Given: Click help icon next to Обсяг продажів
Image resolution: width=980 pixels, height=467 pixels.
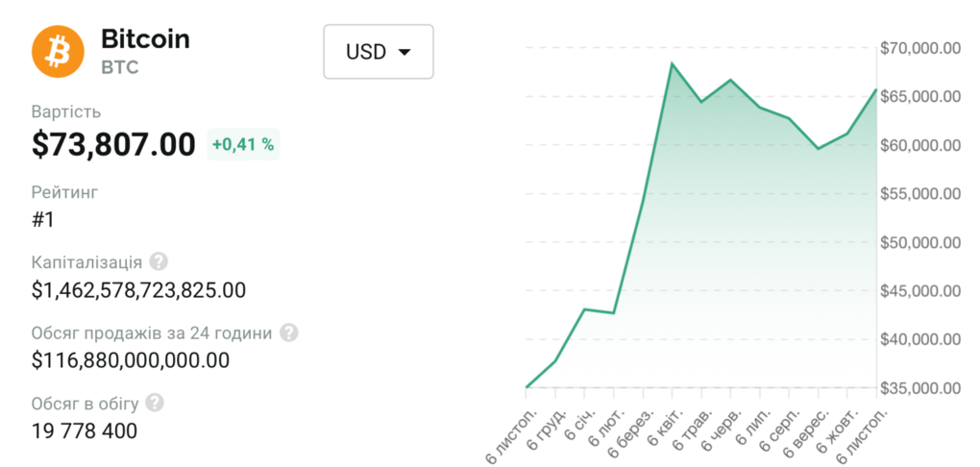Looking at the screenshot, I should tap(288, 332).
